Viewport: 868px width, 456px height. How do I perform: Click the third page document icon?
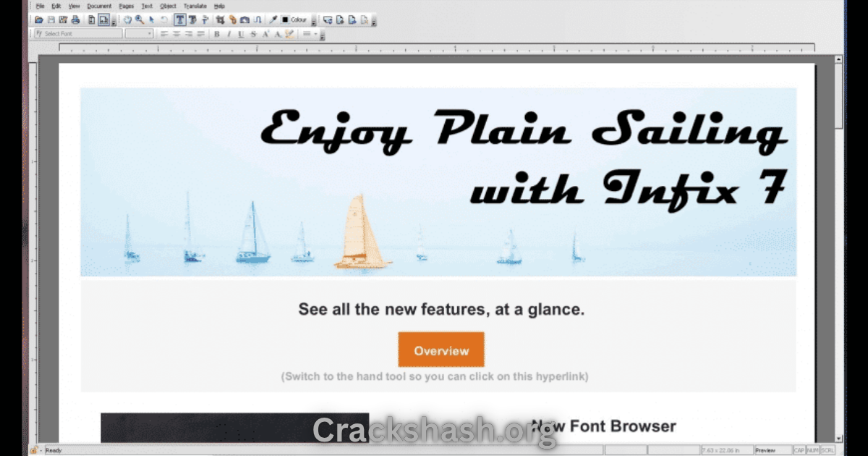(x=352, y=20)
